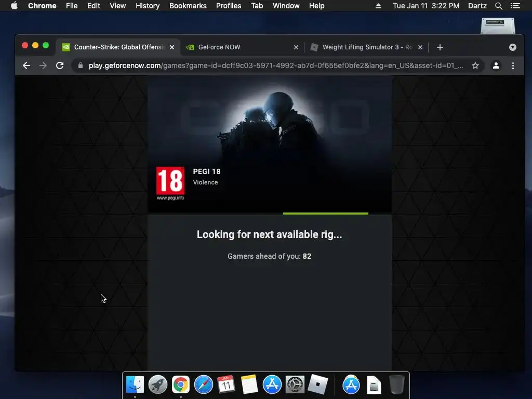The width and height of the screenshot is (532, 399).
Task: Bookmark this page with the star icon
Action: click(475, 65)
